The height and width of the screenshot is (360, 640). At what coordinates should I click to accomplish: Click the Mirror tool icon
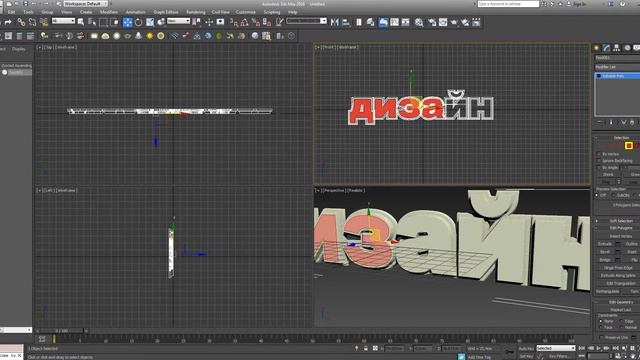[335, 22]
